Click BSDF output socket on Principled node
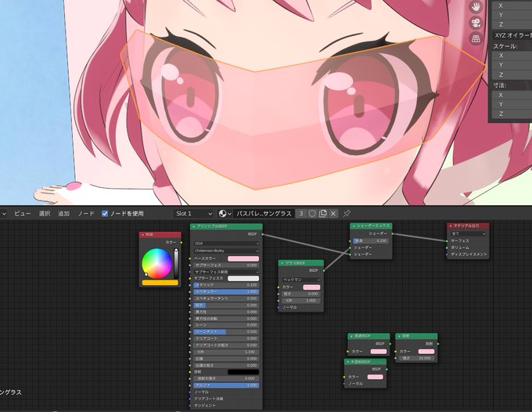 tap(262, 234)
